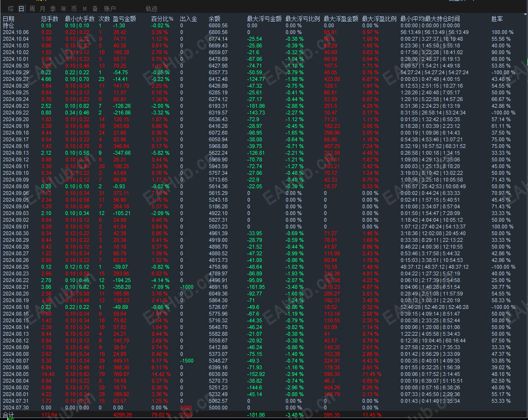Screen dimensions: 528x420
Task: Open the 月 monthly tab
Action: tap(43, 9)
